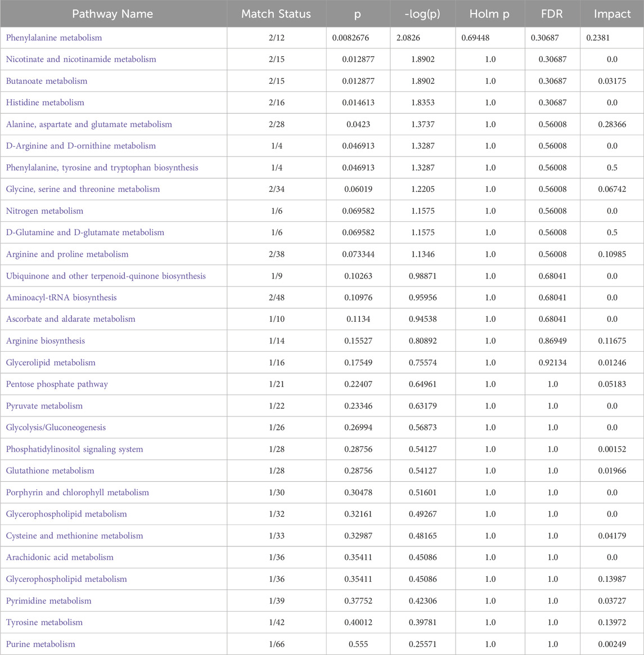
Task: Sort by the Match Status header
Action: coord(276,14)
